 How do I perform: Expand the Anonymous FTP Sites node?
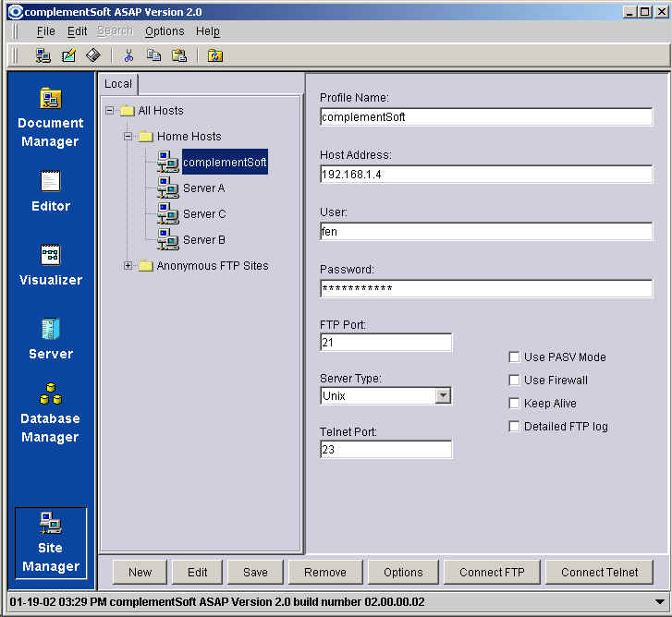coord(128,265)
